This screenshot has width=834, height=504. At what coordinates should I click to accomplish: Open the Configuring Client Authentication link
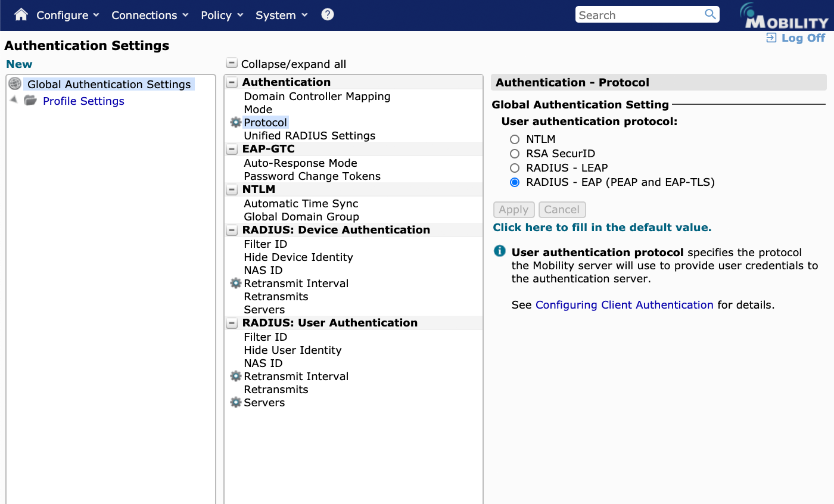[624, 305]
